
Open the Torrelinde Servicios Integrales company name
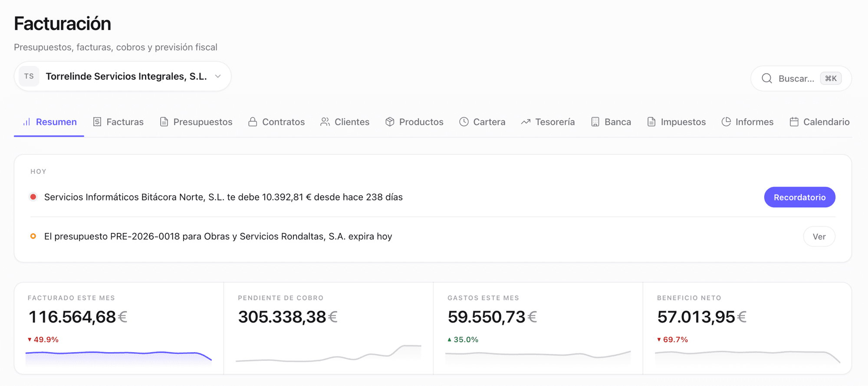[126, 76]
